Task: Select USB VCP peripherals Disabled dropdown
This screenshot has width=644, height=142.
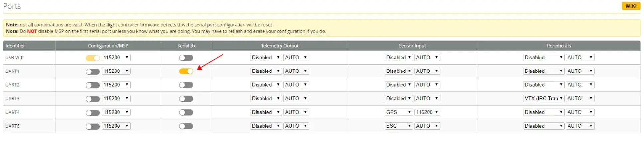Action: [x=544, y=58]
